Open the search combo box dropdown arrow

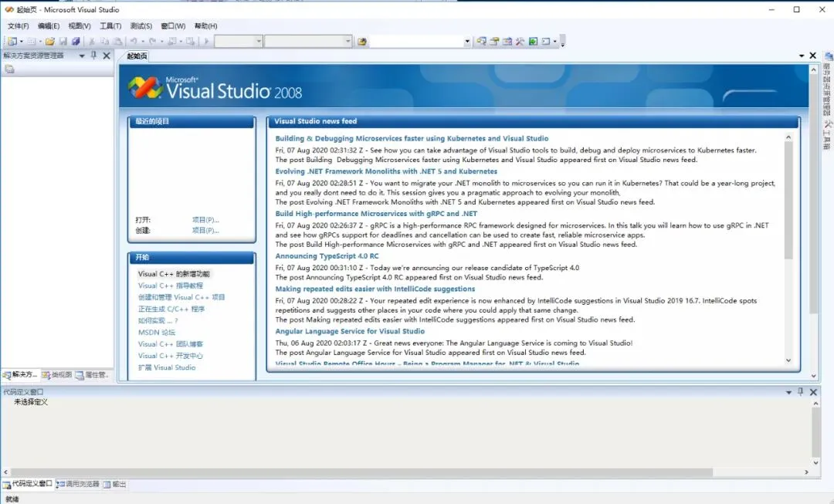(x=467, y=42)
